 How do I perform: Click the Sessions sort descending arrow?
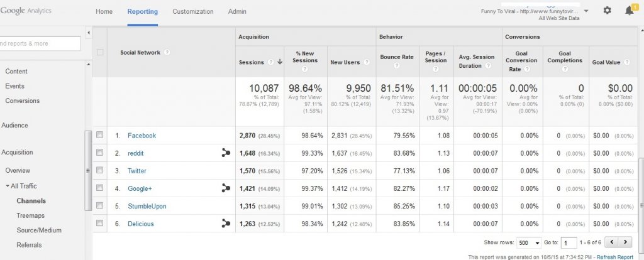(x=280, y=62)
